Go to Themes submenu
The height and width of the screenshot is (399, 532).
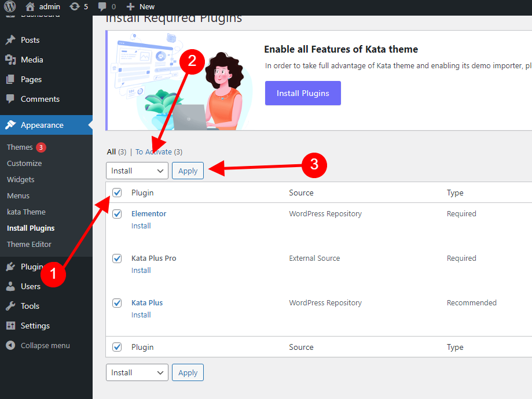(20, 147)
